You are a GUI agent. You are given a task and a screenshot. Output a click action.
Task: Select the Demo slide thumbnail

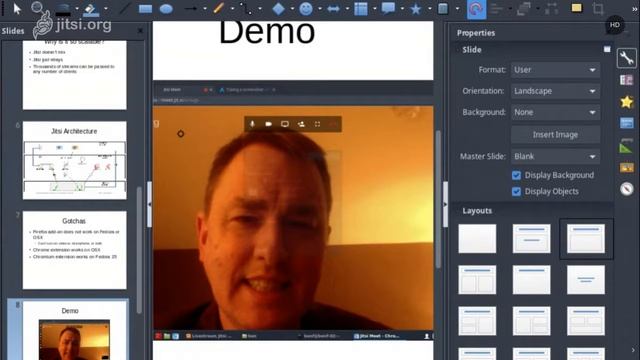point(75,331)
